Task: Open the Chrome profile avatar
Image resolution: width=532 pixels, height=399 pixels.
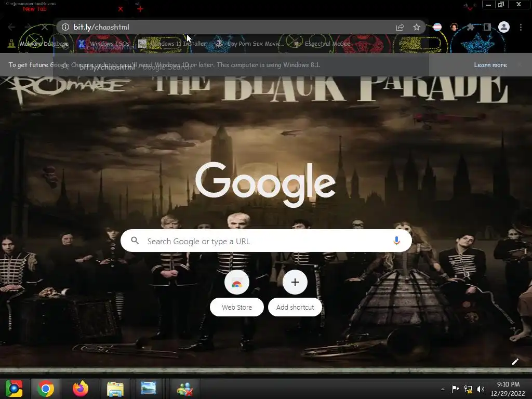Action: click(x=504, y=27)
